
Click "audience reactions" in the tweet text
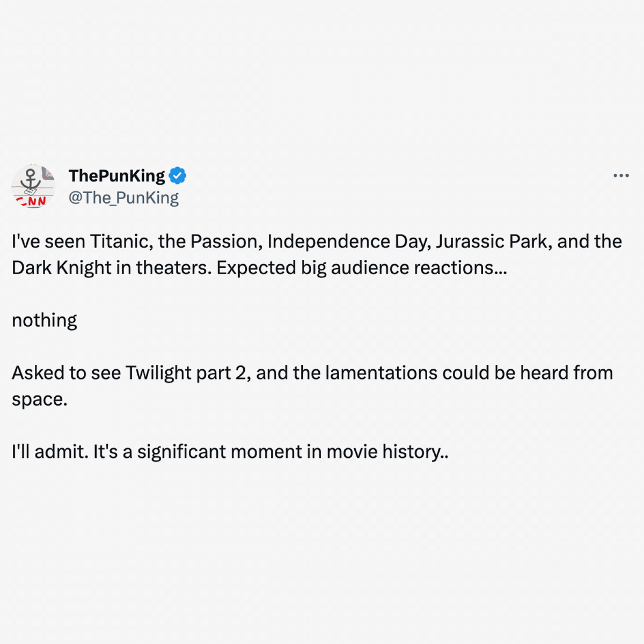(417, 268)
